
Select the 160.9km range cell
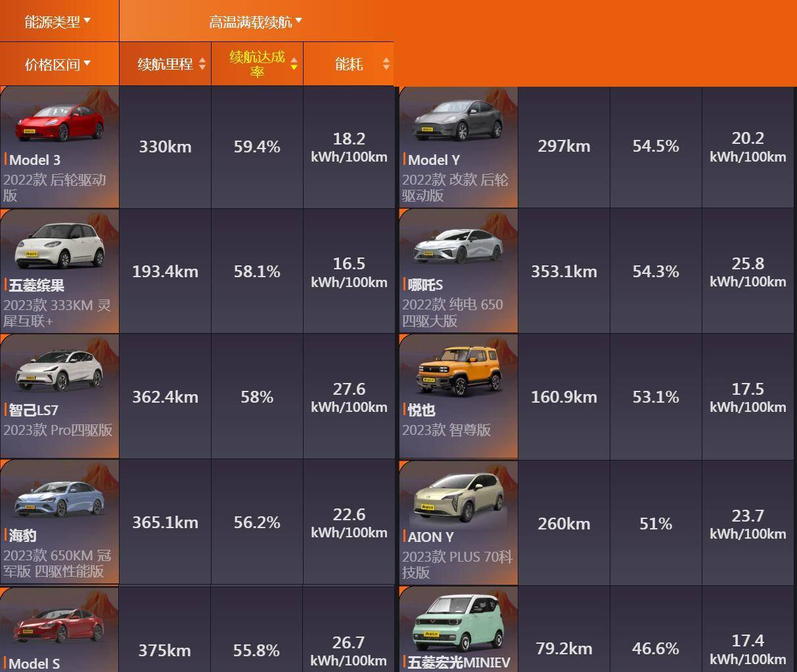(564, 397)
